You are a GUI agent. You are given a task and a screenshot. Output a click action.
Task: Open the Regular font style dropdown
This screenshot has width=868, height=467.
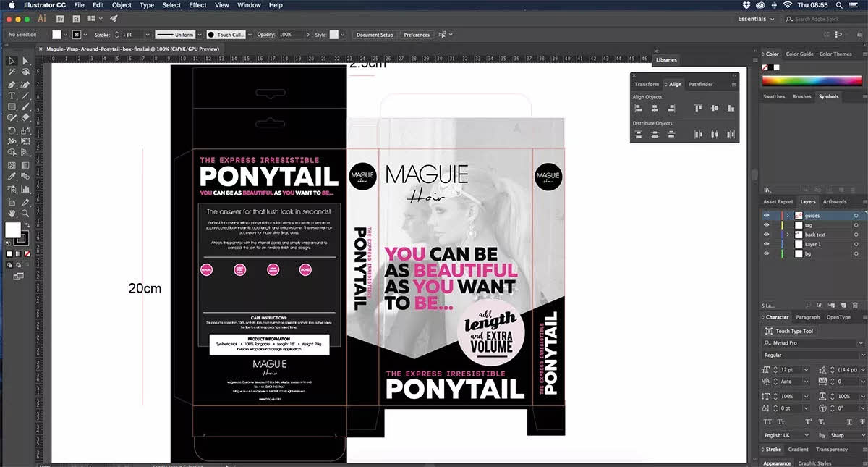pos(863,355)
